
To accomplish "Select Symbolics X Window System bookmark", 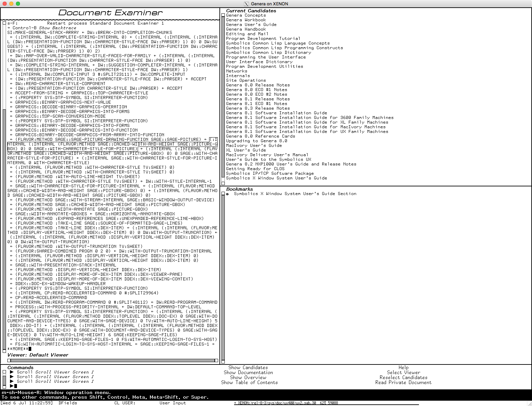I will [x=295, y=194].
